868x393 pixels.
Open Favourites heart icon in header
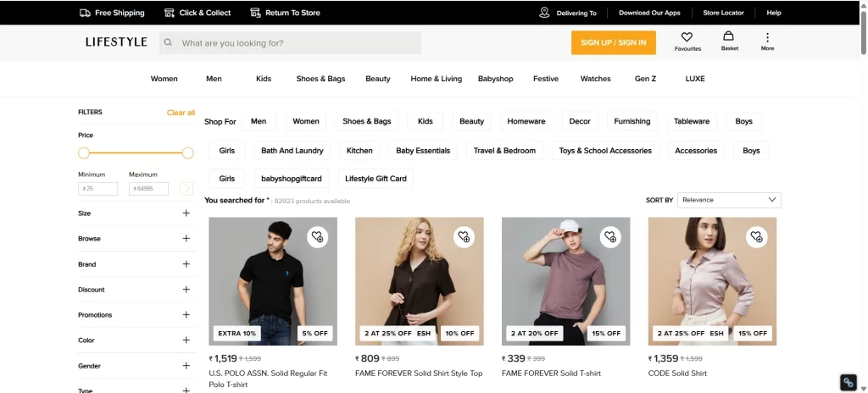tap(687, 37)
